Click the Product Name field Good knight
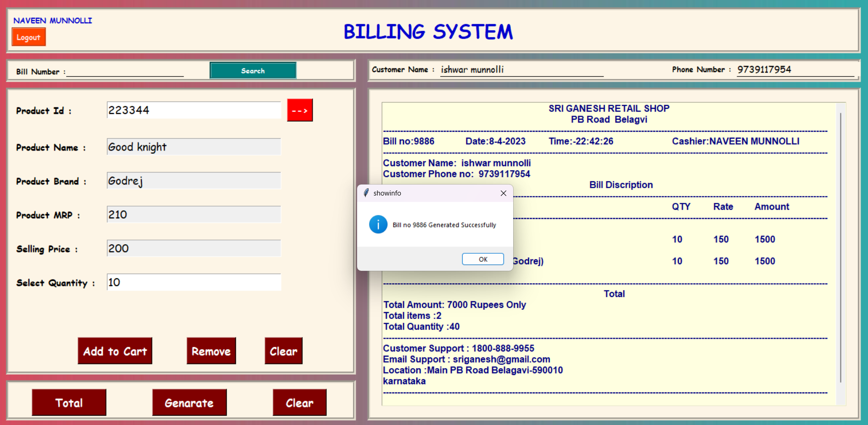Screen dimensions: 868x425 click(194, 147)
